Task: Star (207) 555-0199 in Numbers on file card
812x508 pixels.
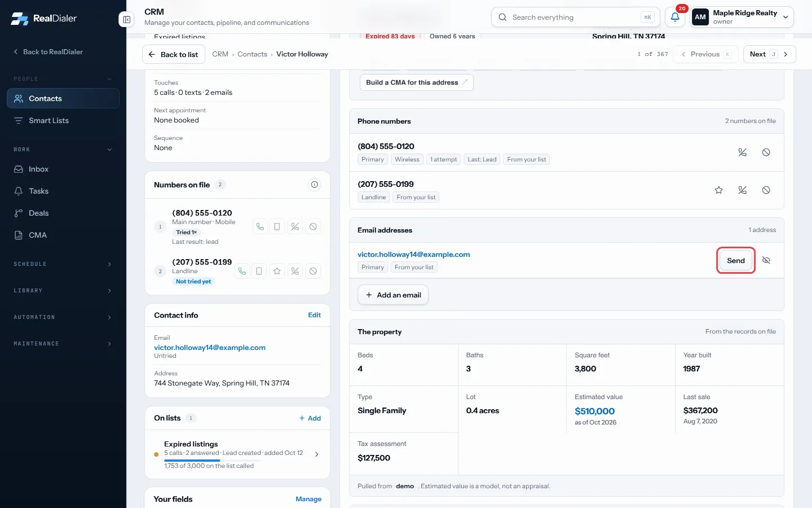Action: pos(277,271)
